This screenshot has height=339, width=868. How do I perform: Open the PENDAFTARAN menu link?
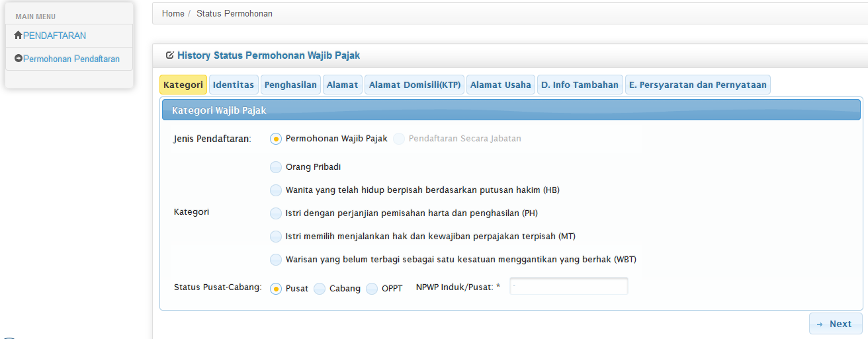pyautogui.click(x=54, y=36)
